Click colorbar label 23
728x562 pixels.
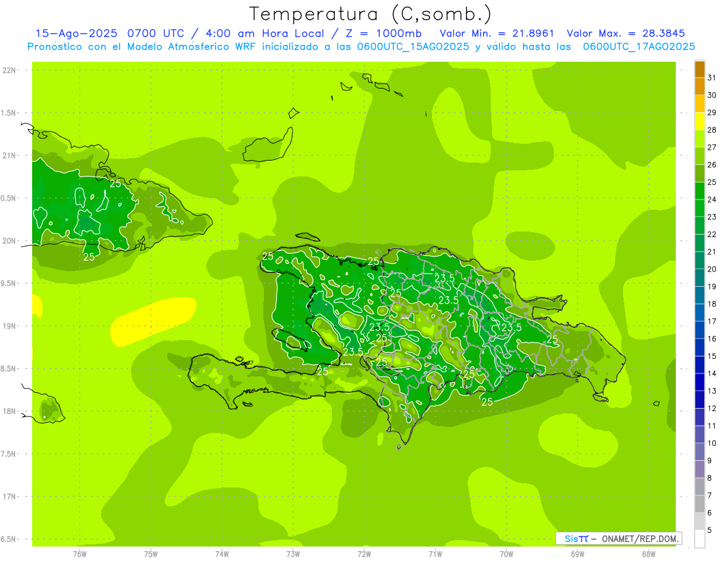click(x=712, y=216)
